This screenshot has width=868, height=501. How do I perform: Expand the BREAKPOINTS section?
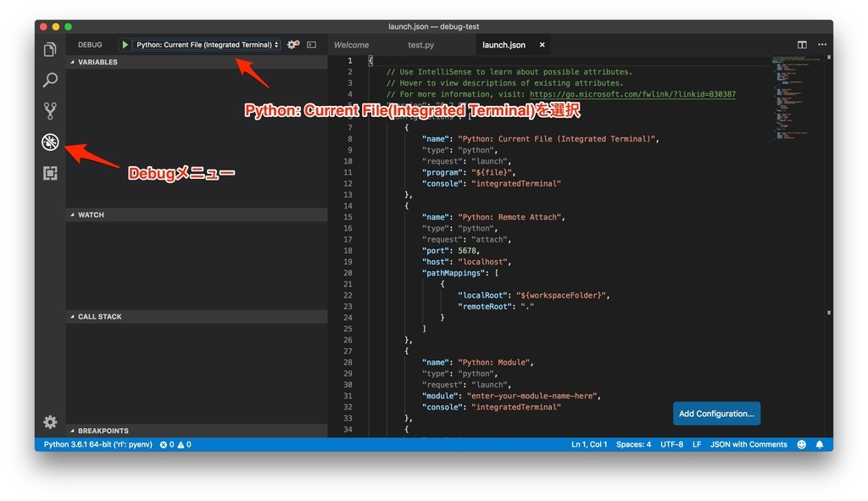(197, 431)
